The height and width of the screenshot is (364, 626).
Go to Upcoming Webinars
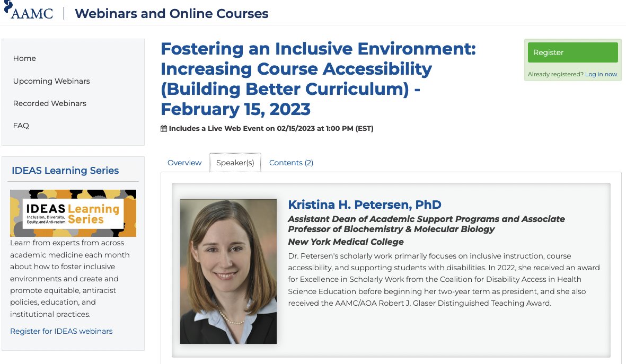pyautogui.click(x=51, y=81)
